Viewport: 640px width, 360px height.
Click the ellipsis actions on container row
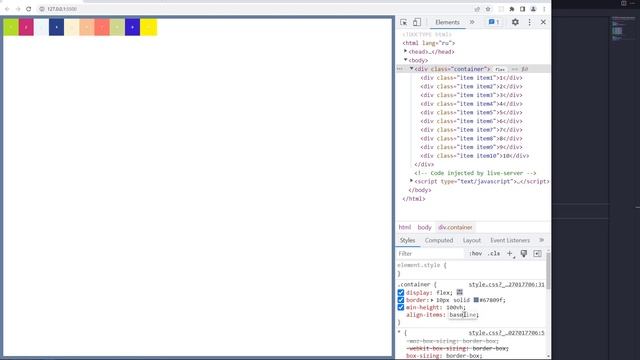click(400, 69)
